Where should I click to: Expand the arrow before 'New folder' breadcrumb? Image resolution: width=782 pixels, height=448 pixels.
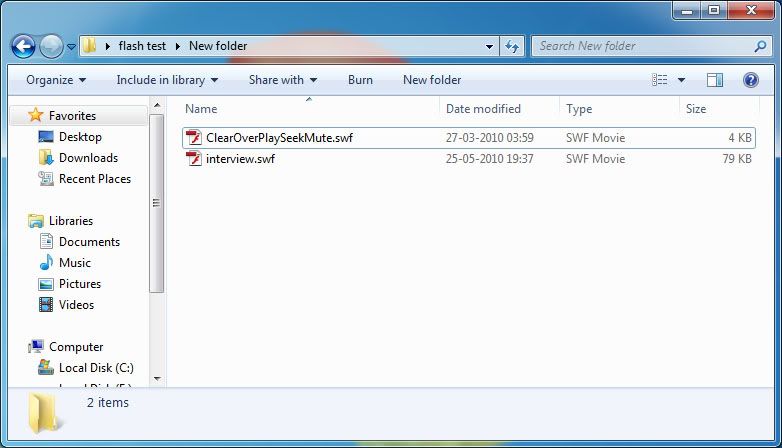click(178, 46)
